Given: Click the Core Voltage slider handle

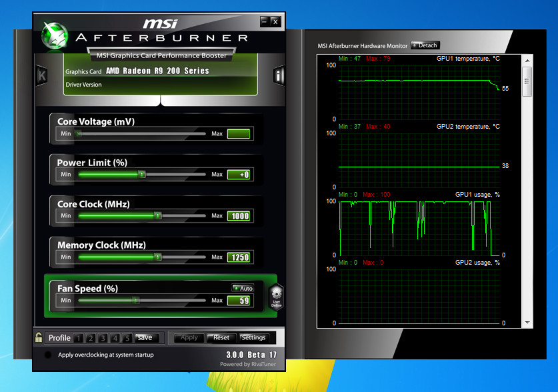Looking at the screenshot, I should 79,134.
